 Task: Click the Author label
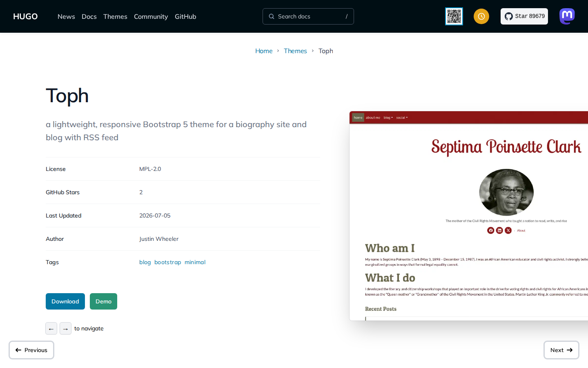tap(55, 239)
